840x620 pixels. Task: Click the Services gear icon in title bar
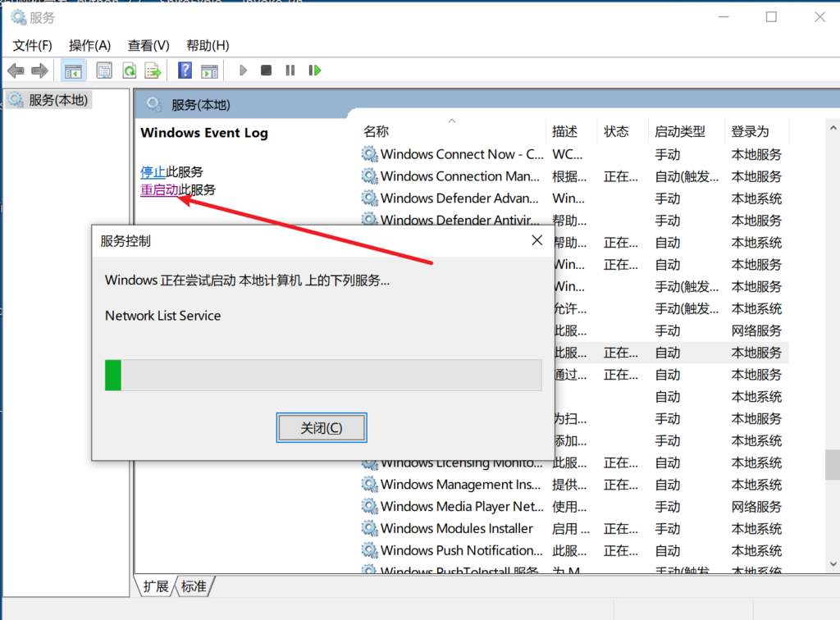[x=18, y=18]
